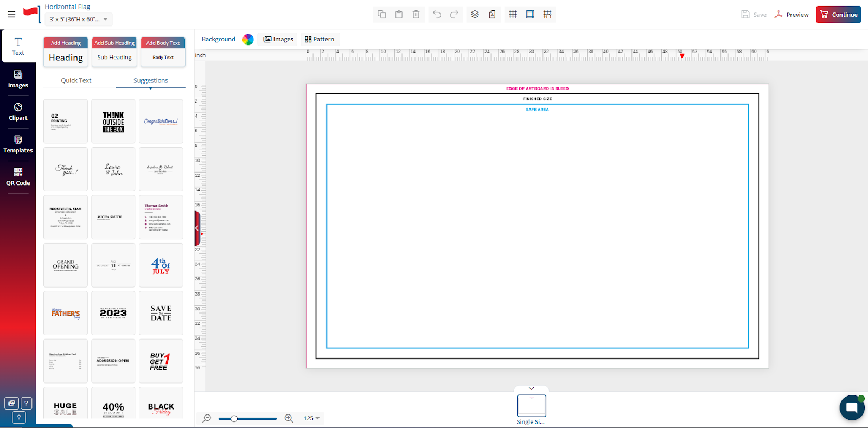Open the Background color wheel picker

248,39
